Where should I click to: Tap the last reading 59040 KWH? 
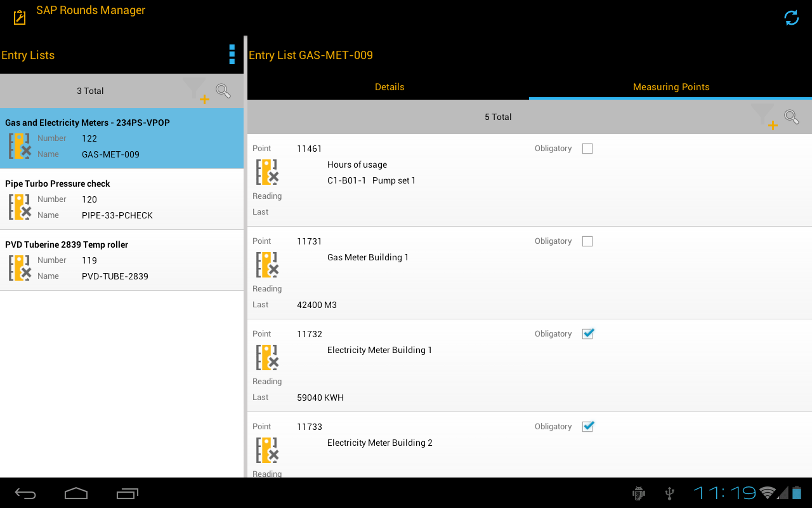320,398
